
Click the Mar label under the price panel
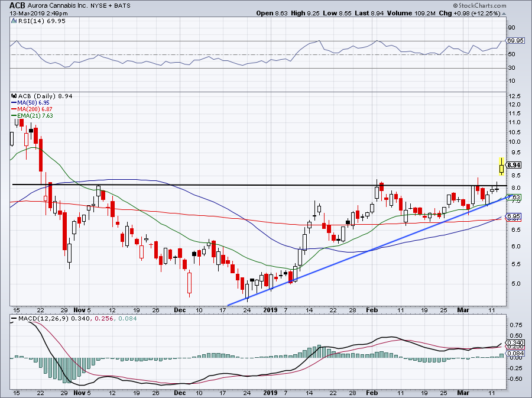[463, 310]
